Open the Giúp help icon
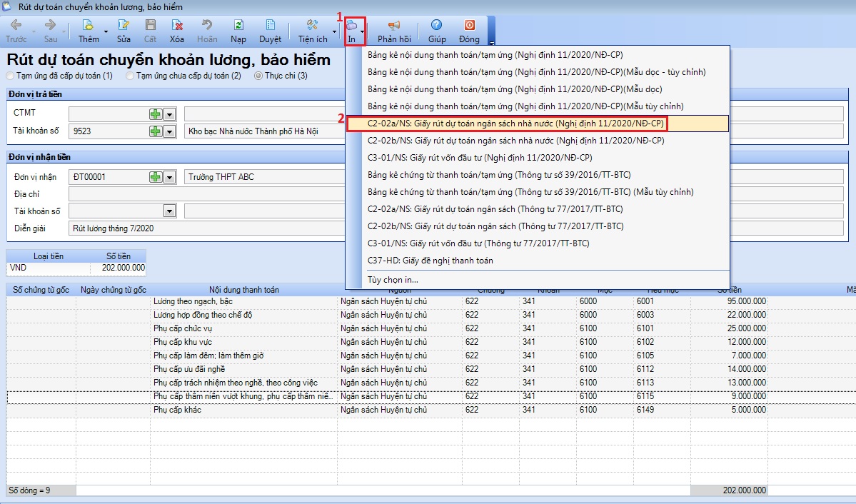The width and height of the screenshot is (856, 504). (437, 24)
